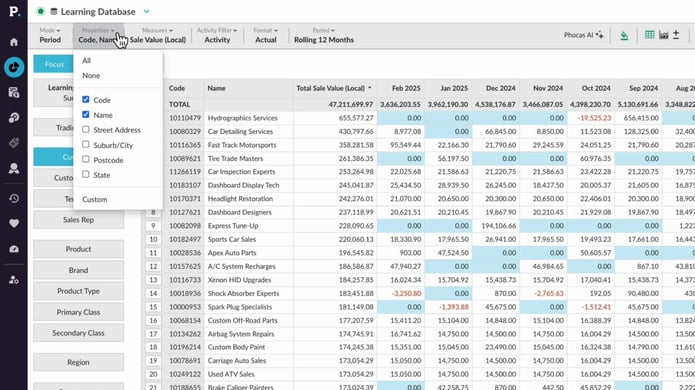This screenshot has width=695, height=390.
Task: Click Express Tune-Up customer name
Action: (x=233, y=226)
